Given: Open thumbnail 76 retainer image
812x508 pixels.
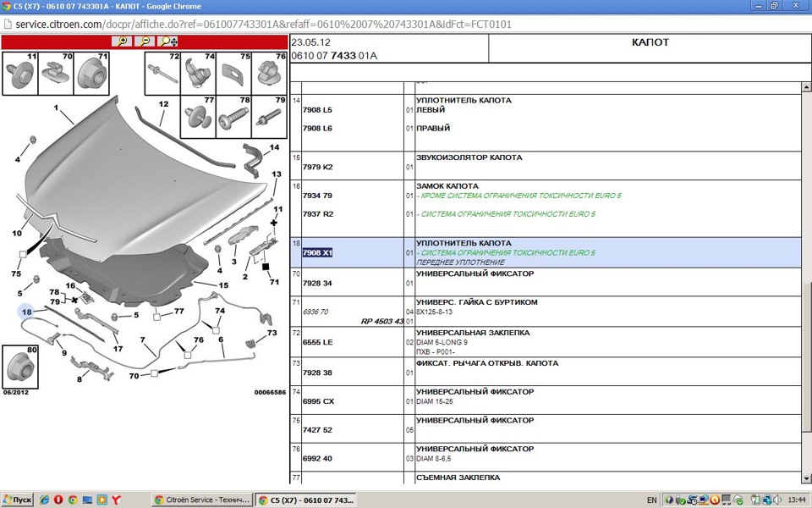Looking at the screenshot, I should pos(269,73).
